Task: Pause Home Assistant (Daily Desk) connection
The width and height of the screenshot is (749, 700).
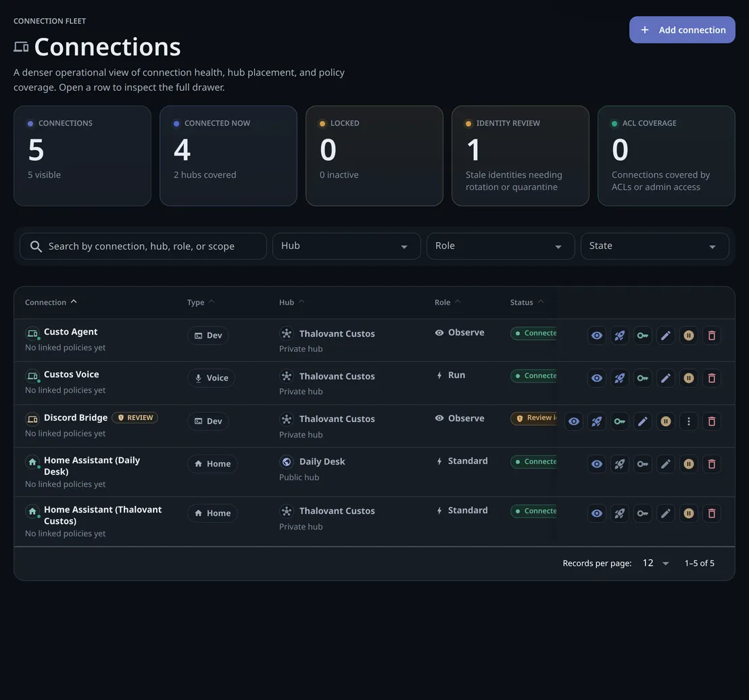Action: tap(688, 464)
